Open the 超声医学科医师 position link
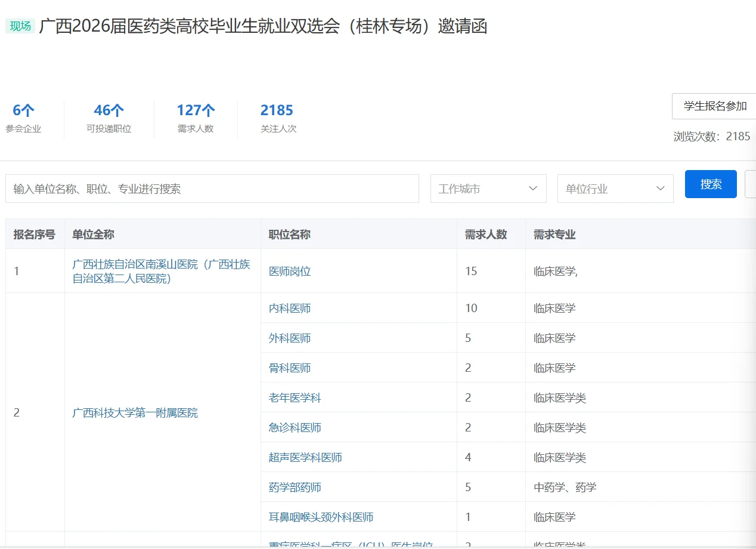Screen dimensions: 756x549 [x=305, y=457]
